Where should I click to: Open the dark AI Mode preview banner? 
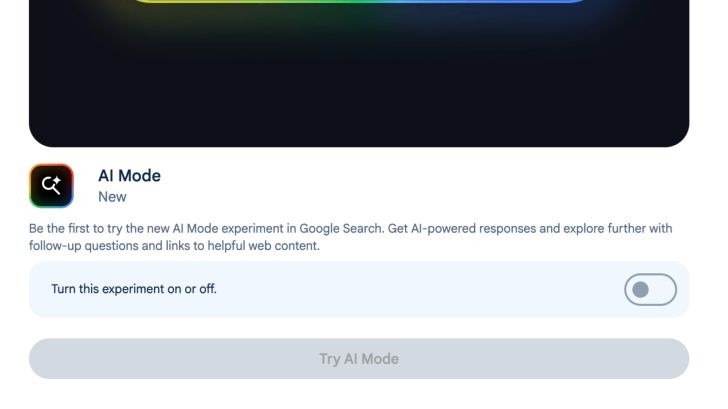(x=359, y=73)
